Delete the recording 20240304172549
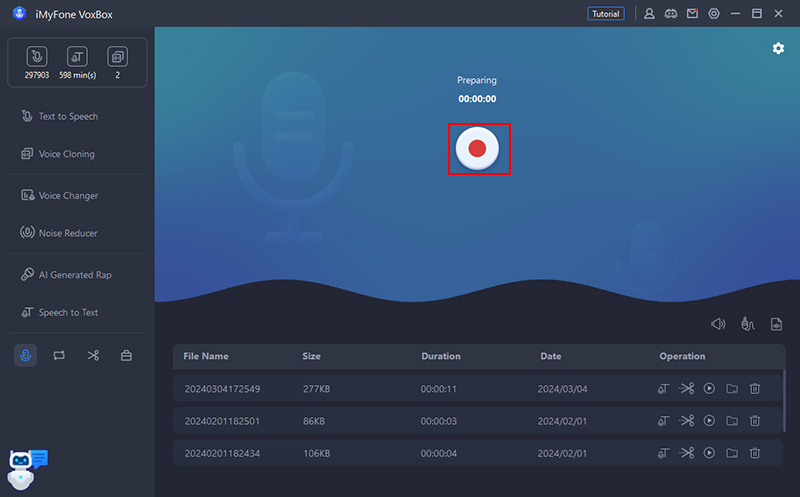Image resolution: width=800 pixels, height=497 pixels. (x=755, y=389)
